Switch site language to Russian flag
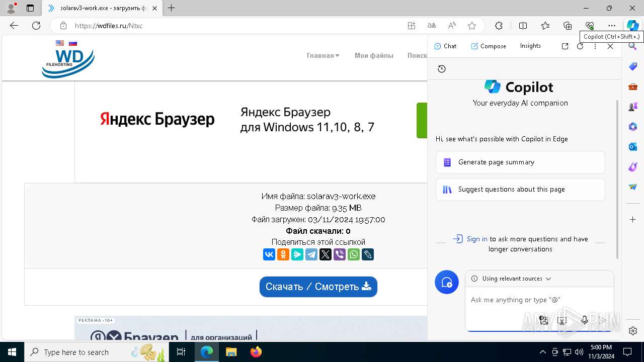 click(73, 43)
